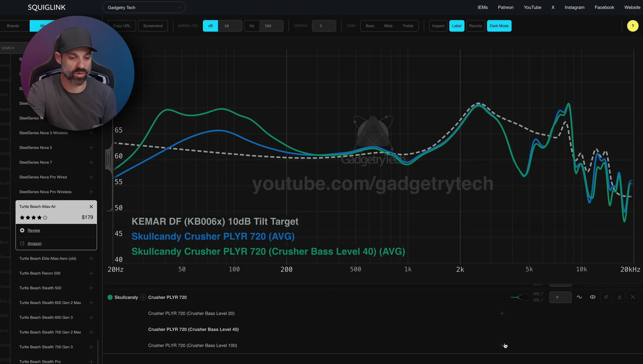Click Skullcandy green color dot

[110, 297]
